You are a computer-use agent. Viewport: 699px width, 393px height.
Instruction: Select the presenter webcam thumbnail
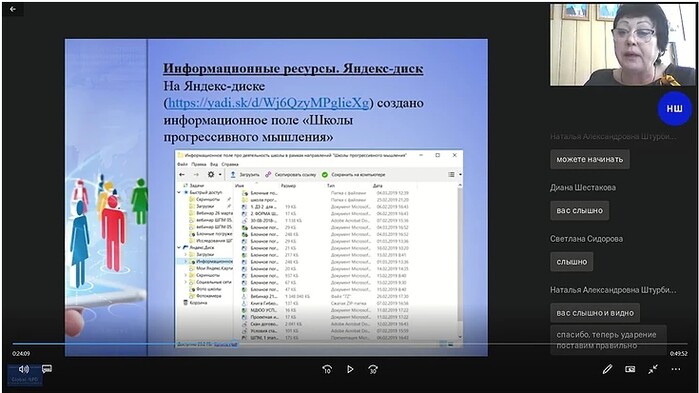click(x=622, y=45)
